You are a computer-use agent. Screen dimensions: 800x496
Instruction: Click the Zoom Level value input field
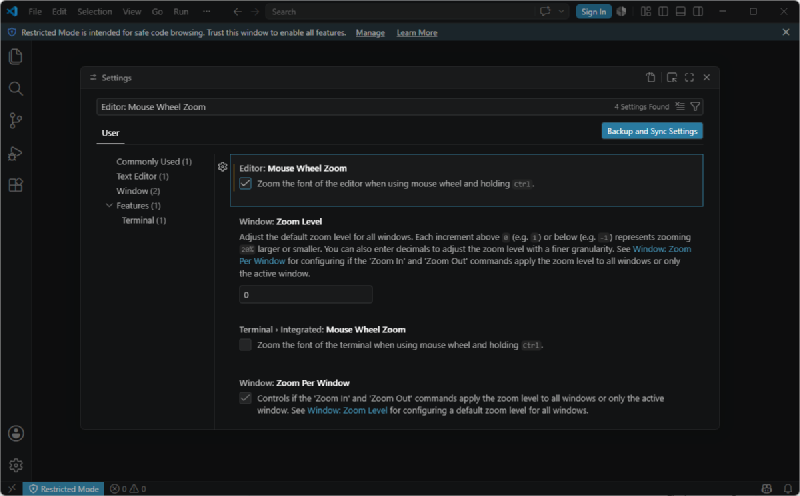(x=306, y=294)
